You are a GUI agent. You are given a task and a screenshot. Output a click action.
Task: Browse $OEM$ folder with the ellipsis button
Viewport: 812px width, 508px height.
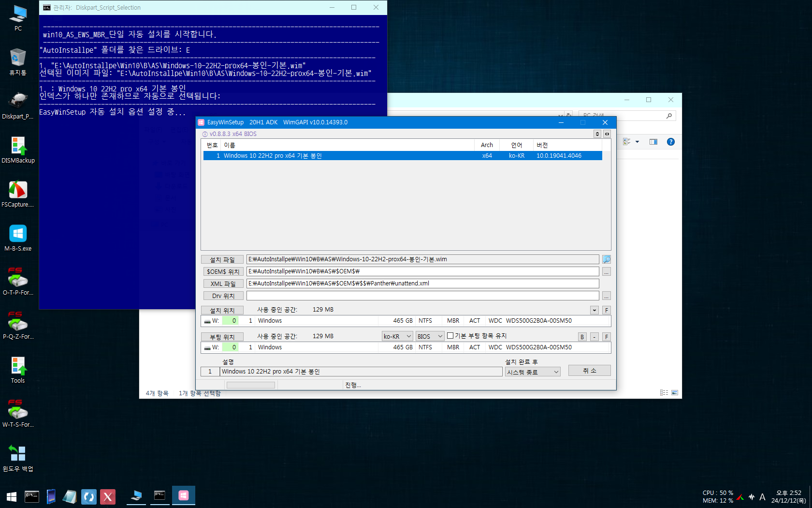click(607, 272)
